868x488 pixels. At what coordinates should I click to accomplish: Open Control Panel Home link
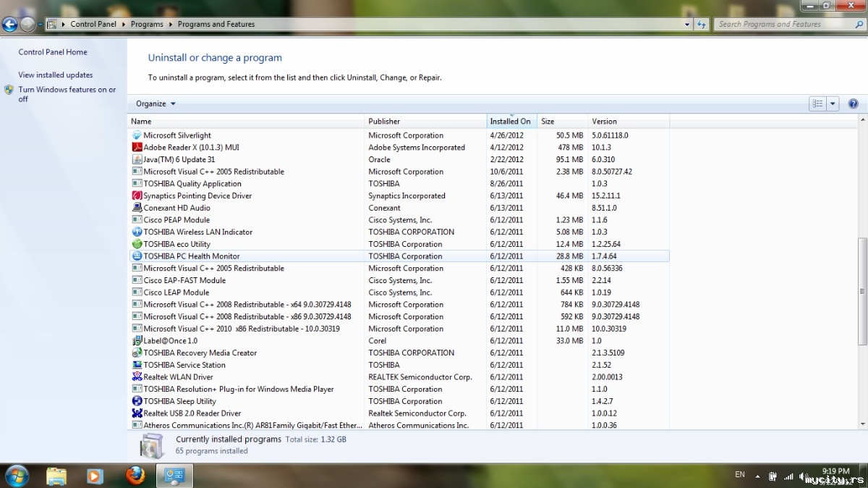point(53,52)
